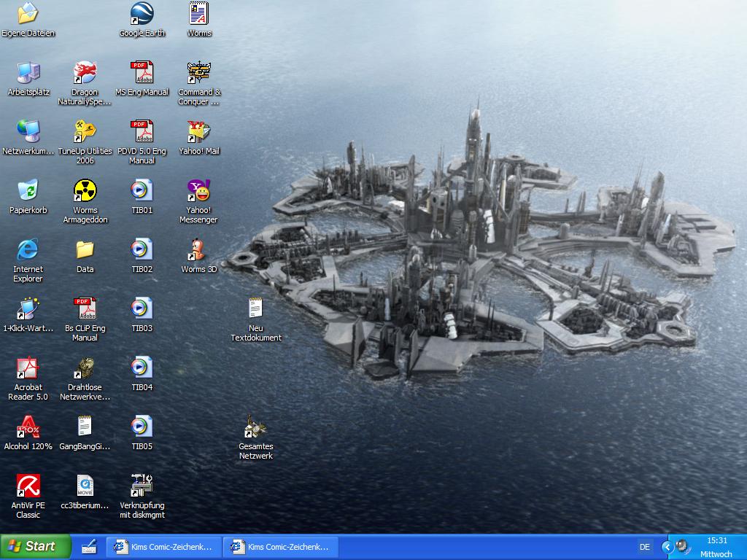Click the Internet Explorer desktop icon
747x560 pixels.
tap(28, 250)
